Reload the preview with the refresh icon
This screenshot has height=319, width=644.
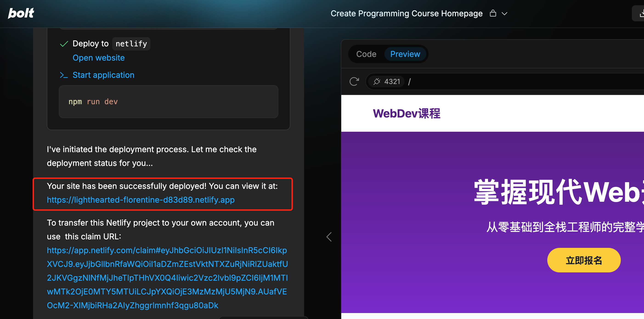[x=354, y=81]
